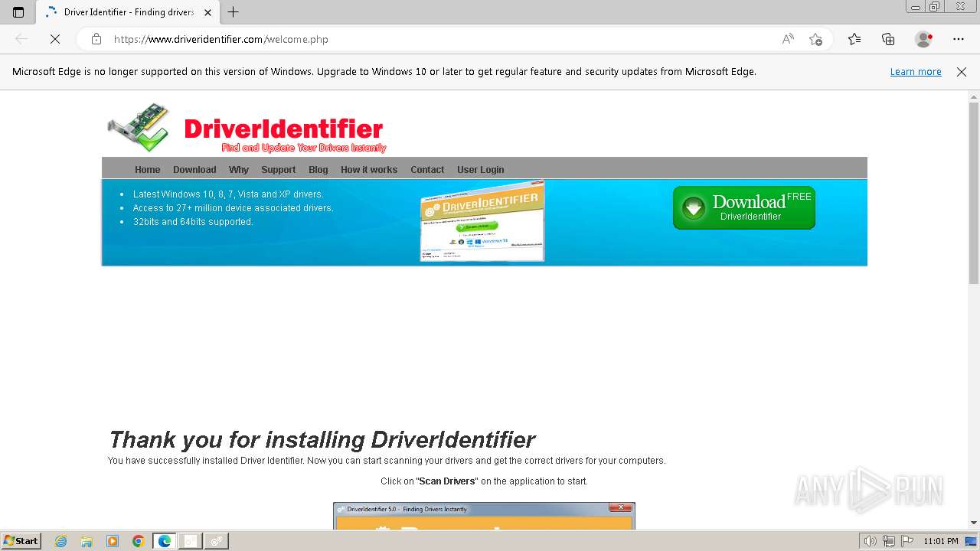The height and width of the screenshot is (551, 980).
Task: Open a new tab with plus button
Action: [234, 11]
